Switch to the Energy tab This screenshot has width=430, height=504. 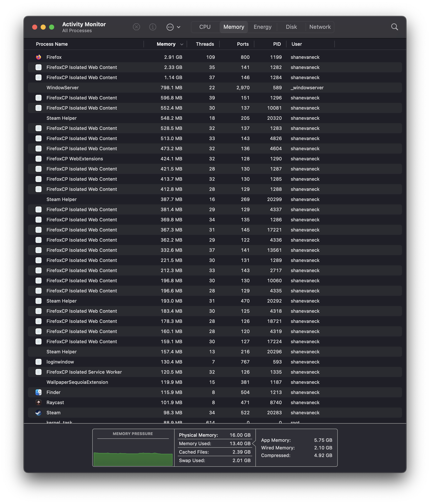point(262,27)
